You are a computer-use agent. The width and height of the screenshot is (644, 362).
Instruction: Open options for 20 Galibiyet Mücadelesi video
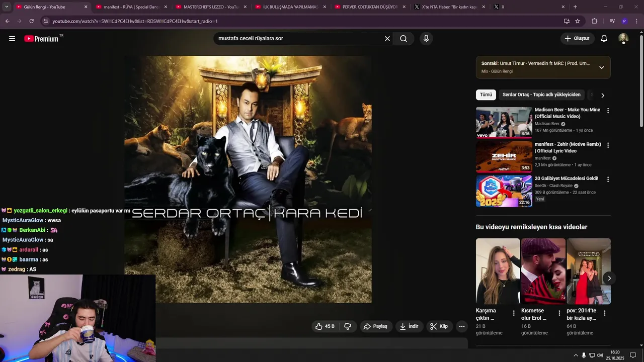coord(608,179)
